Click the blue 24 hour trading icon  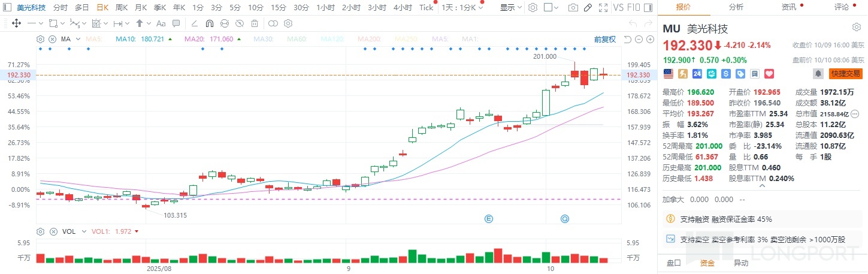click(x=697, y=74)
